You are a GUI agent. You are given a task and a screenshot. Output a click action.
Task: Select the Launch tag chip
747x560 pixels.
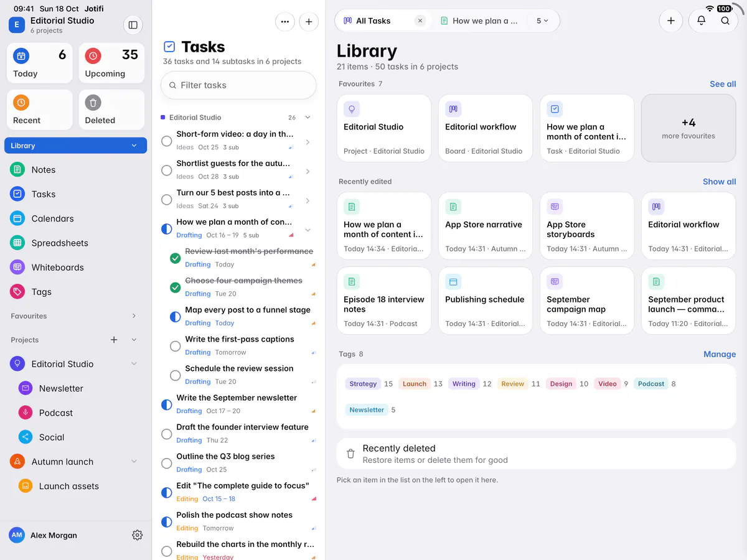point(415,384)
